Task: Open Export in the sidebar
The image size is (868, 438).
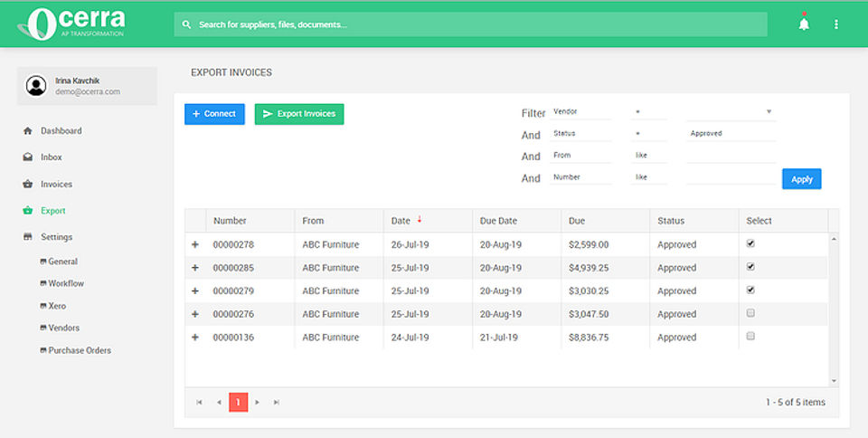Action: click(x=53, y=211)
